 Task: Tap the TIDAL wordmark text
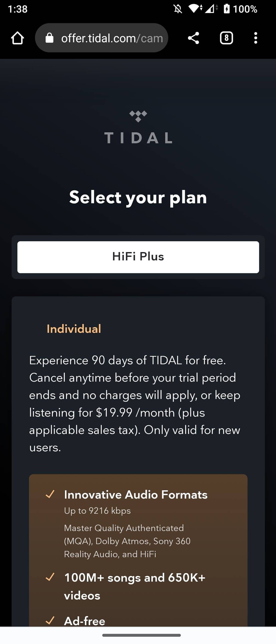click(x=138, y=138)
